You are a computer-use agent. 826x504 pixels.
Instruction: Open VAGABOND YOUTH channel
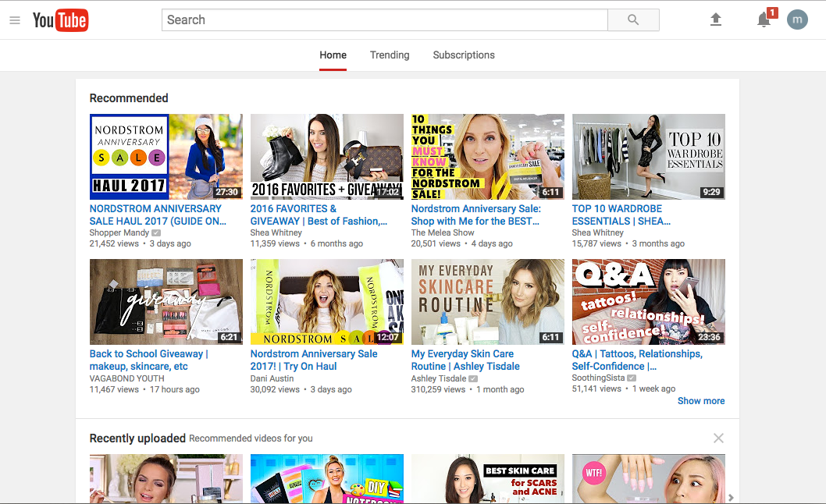[126, 378]
